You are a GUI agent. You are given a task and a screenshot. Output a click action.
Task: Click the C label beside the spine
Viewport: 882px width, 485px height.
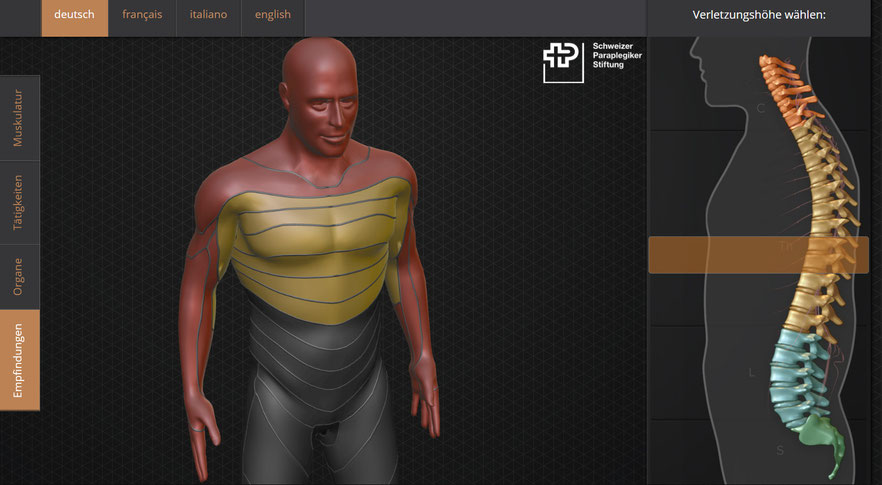point(760,108)
